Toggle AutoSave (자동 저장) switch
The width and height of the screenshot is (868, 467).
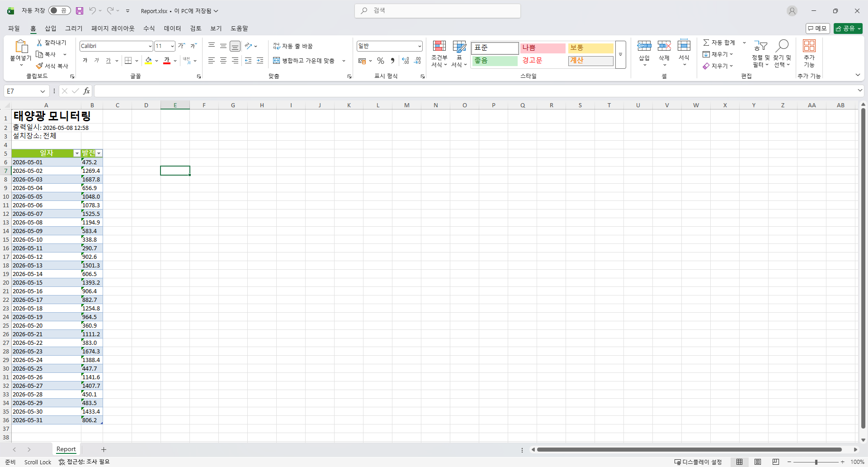60,10
